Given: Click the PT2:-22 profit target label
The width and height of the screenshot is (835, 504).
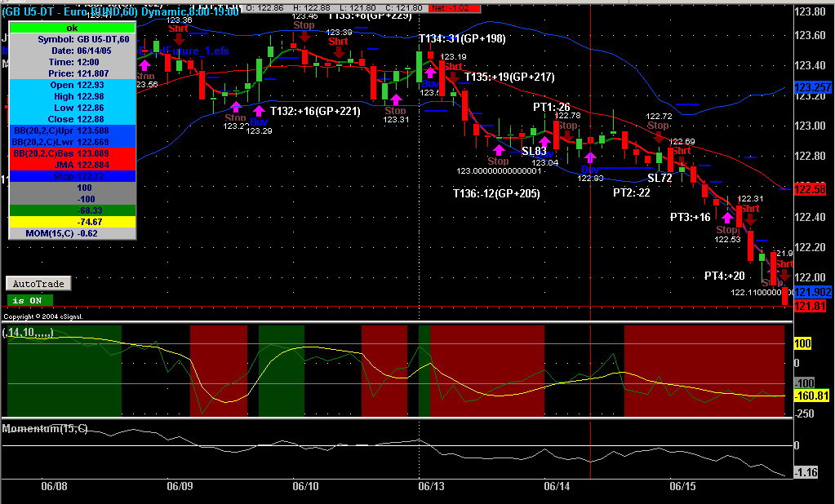Looking at the screenshot, I should click(x=632, y=192).
